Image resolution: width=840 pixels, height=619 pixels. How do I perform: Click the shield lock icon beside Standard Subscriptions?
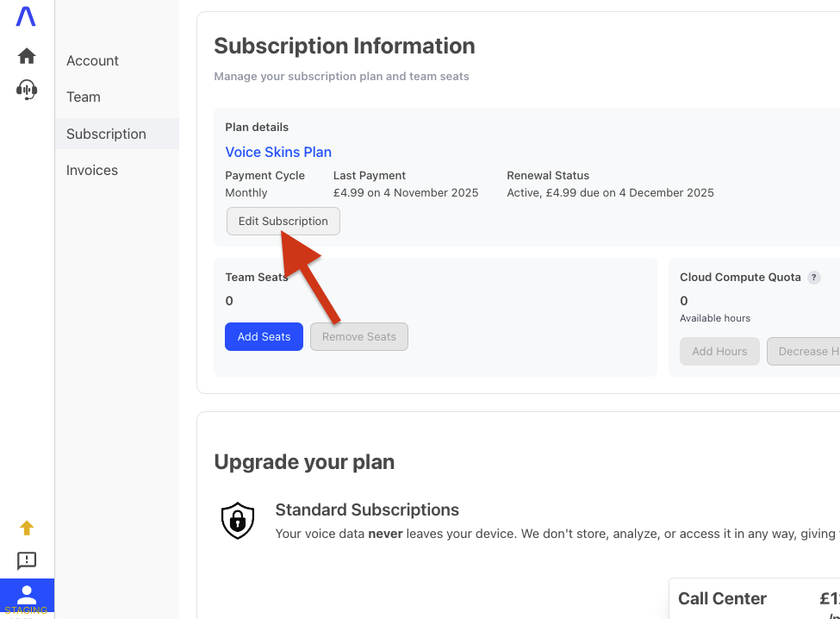point(237,520)
